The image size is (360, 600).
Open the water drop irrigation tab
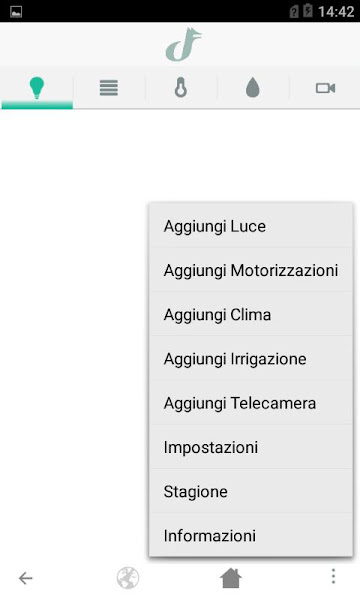click(x=252, y=88)
